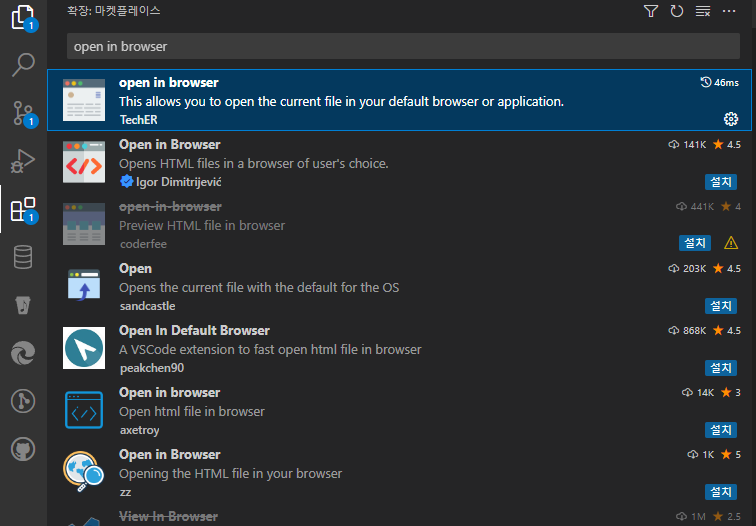Click the 46ms activation time indicator
The image size is (756, 526).
pos(719,82)
